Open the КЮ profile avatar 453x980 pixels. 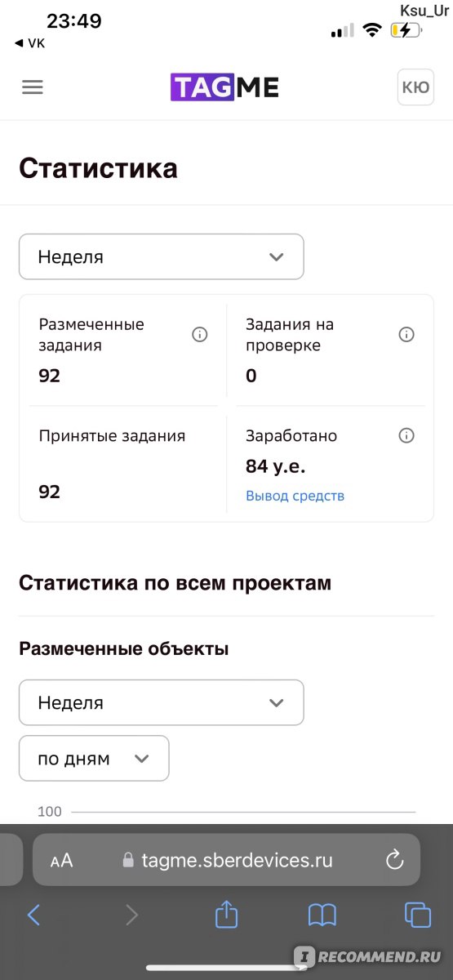pos(415,87)
